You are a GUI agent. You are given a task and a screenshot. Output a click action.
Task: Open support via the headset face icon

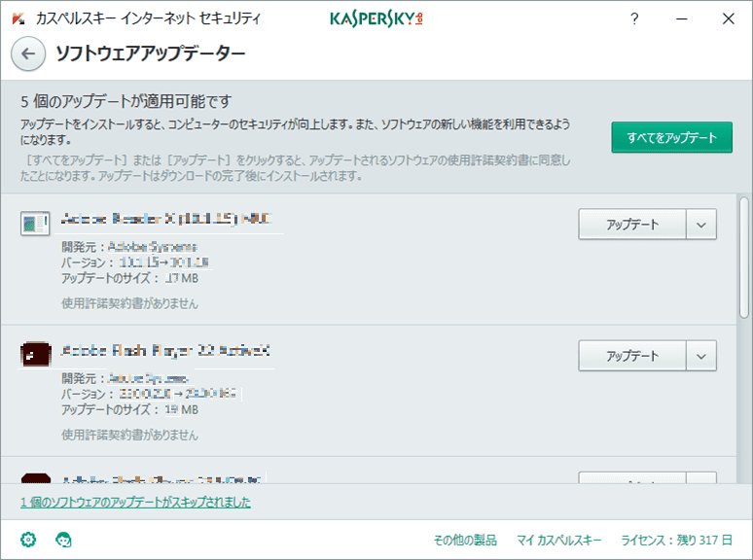tap(63, 540)
